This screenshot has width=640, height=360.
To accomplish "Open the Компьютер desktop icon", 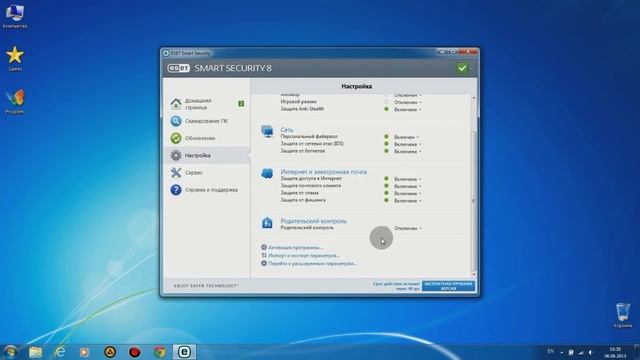I will 15,16.
